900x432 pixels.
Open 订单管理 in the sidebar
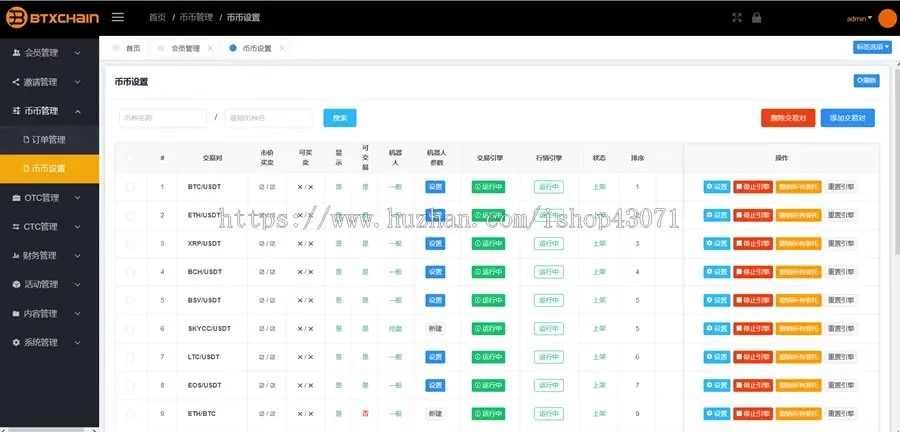point(49,139)
